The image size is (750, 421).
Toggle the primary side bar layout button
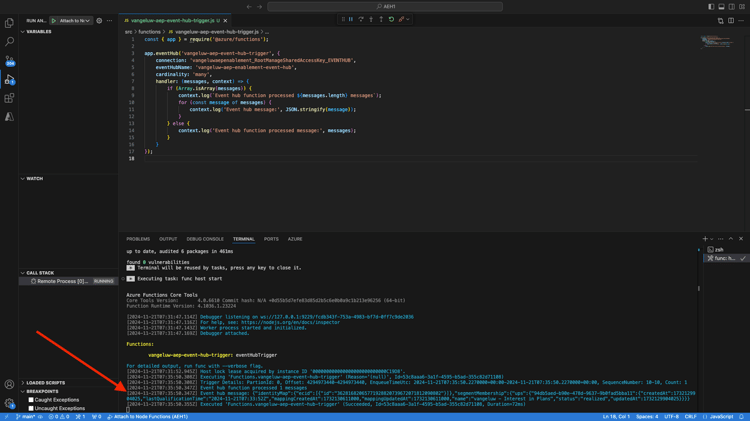[x=711, y=6]
